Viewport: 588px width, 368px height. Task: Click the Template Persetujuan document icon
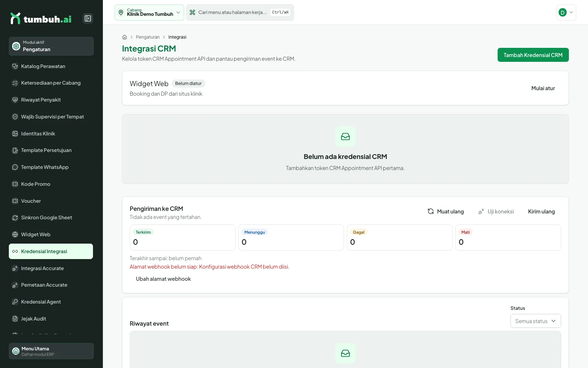tap(15, 150)
